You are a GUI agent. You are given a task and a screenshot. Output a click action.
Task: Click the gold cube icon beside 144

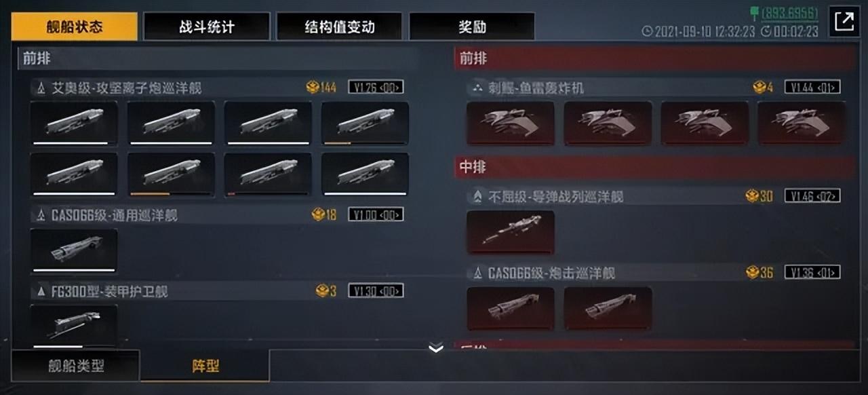[312, 87]
